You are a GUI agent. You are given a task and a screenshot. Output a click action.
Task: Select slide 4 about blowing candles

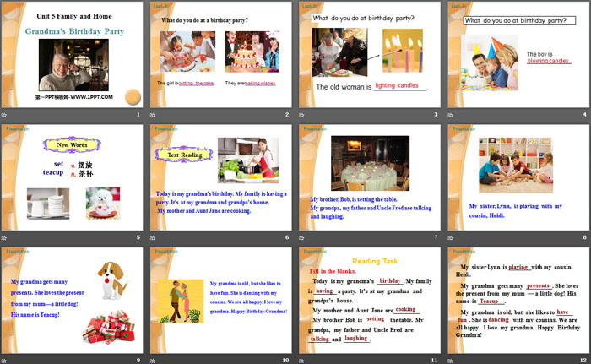[x=518, y=54]
